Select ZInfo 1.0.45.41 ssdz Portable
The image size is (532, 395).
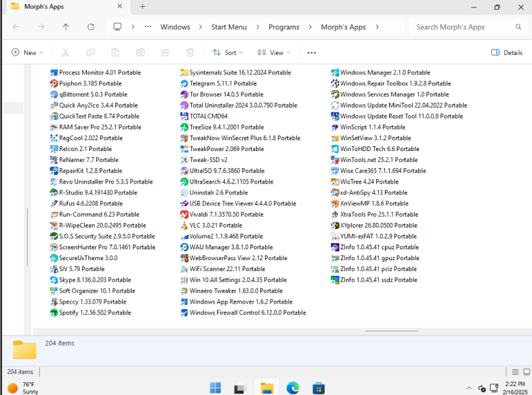click(374, 280)
